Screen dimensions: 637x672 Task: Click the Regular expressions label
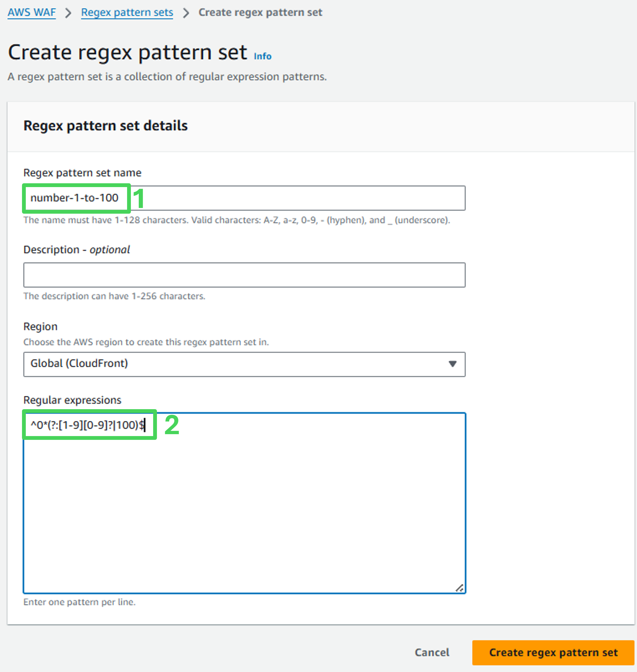click(x=72, y=400)
